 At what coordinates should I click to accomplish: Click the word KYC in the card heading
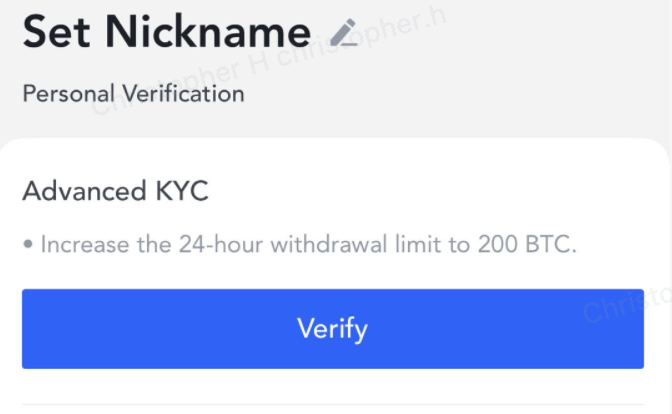[x=182, y=191]
